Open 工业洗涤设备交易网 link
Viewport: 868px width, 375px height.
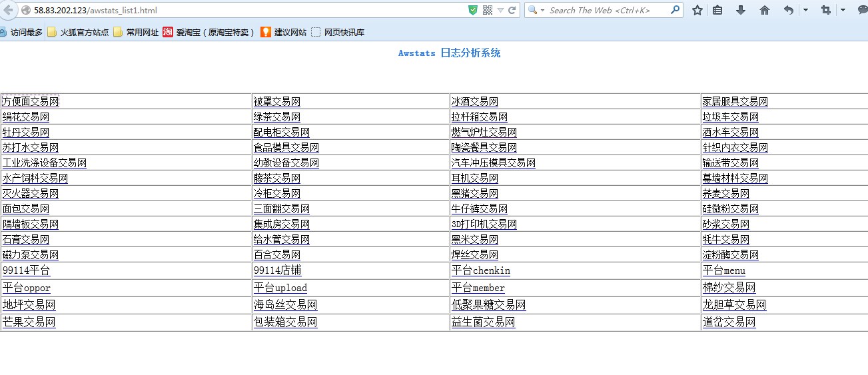click(45, 163)
